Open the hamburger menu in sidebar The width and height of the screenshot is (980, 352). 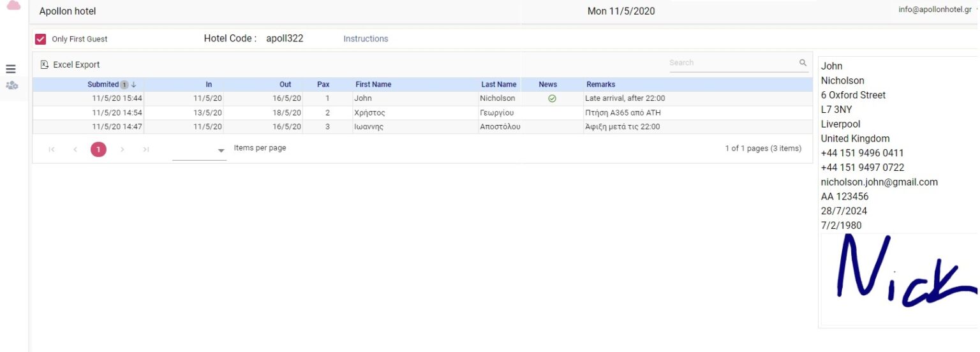[x=11, y=70]
